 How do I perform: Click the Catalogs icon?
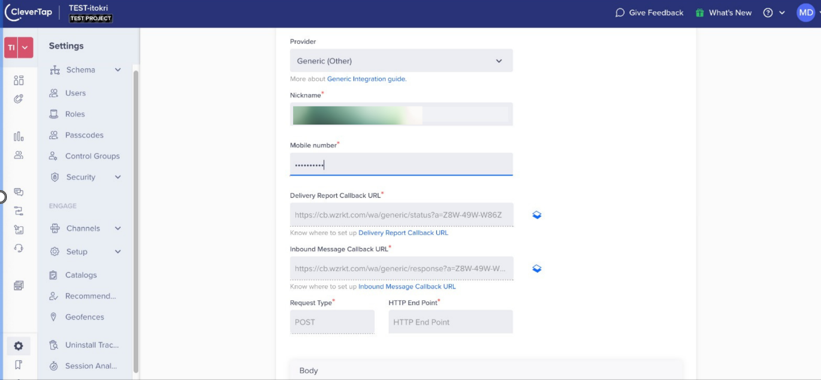53,275
